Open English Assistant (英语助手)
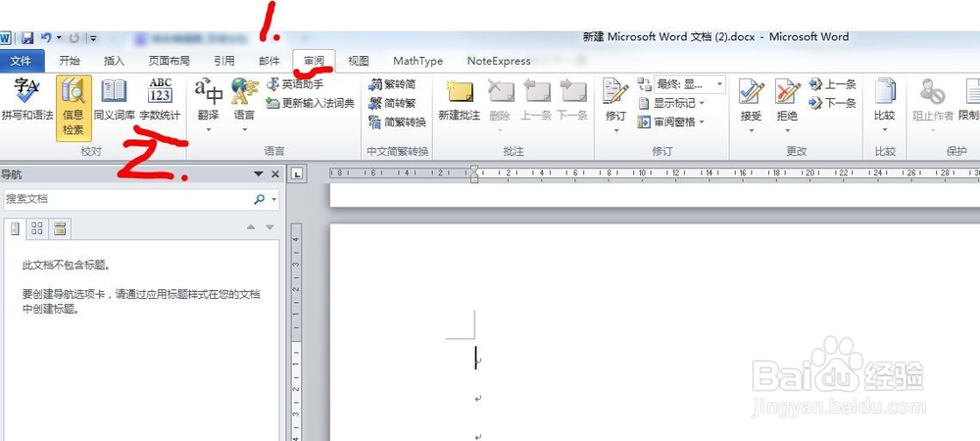 [294, 84]
